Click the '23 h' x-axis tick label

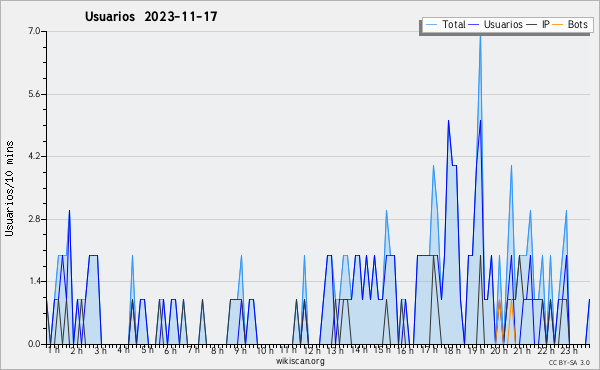click(569, 350)
